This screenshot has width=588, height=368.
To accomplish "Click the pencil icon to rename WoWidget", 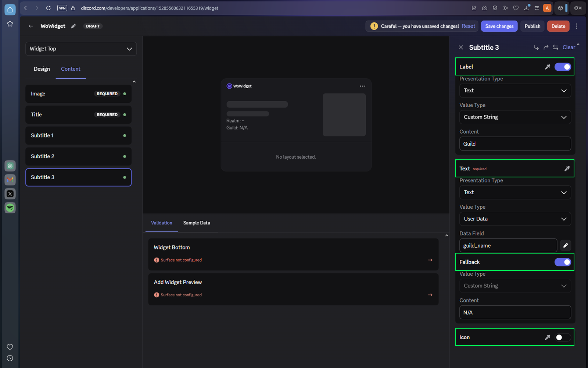I will (73, 26).
